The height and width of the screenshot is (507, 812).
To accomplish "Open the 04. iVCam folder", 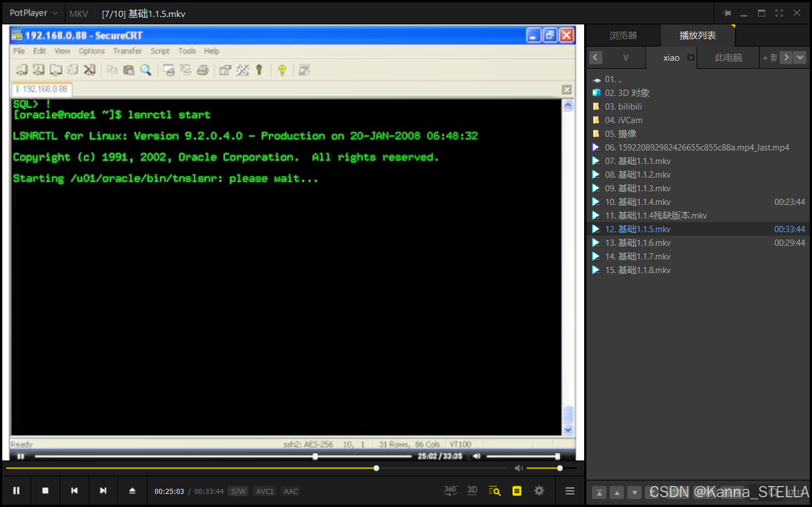I will pyautogui.click(x=698, y=120).
